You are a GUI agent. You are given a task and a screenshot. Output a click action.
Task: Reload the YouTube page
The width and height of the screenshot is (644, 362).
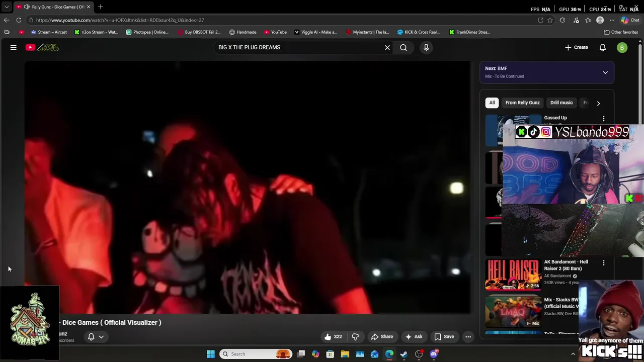click(x=19, y=20)
